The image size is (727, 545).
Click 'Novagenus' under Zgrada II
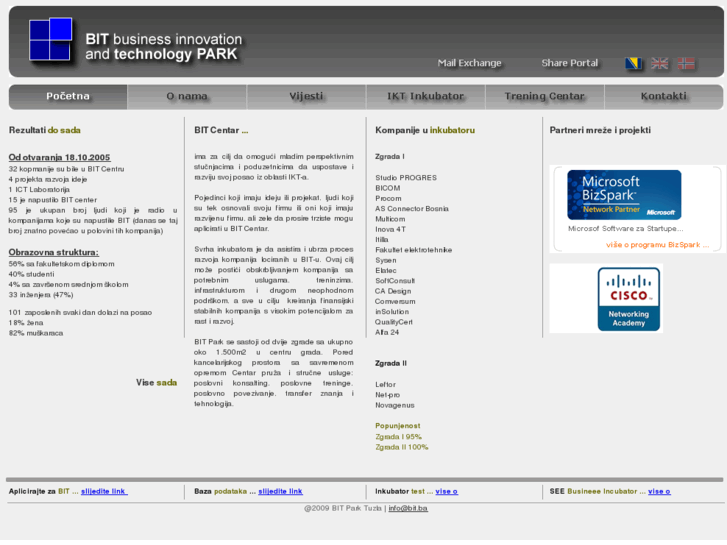click(x=395, y=405)
